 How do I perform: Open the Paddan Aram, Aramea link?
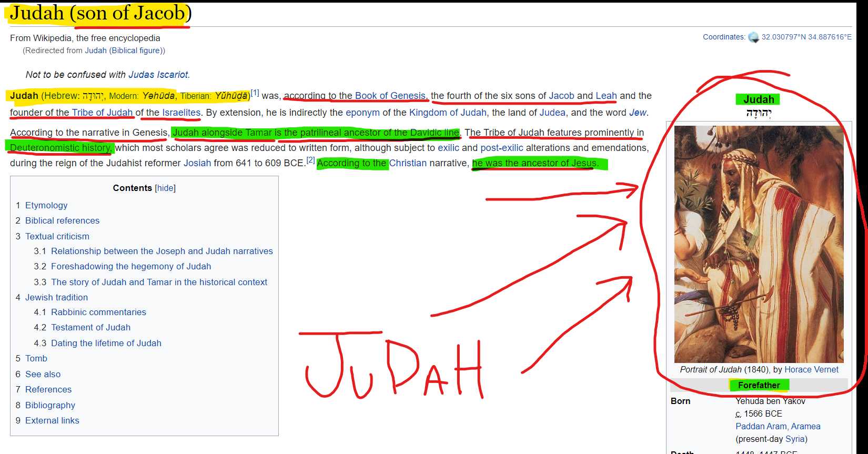coord(778,426)
